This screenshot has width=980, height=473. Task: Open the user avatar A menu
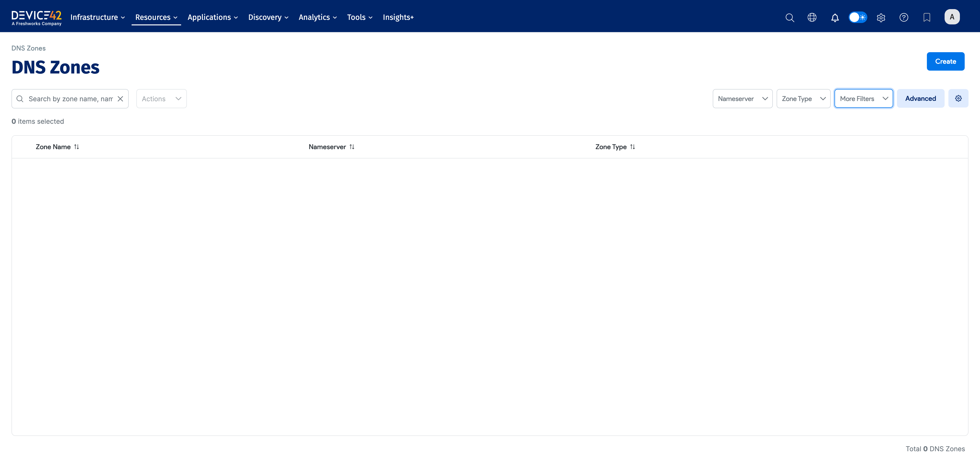[x=952, y=17]
